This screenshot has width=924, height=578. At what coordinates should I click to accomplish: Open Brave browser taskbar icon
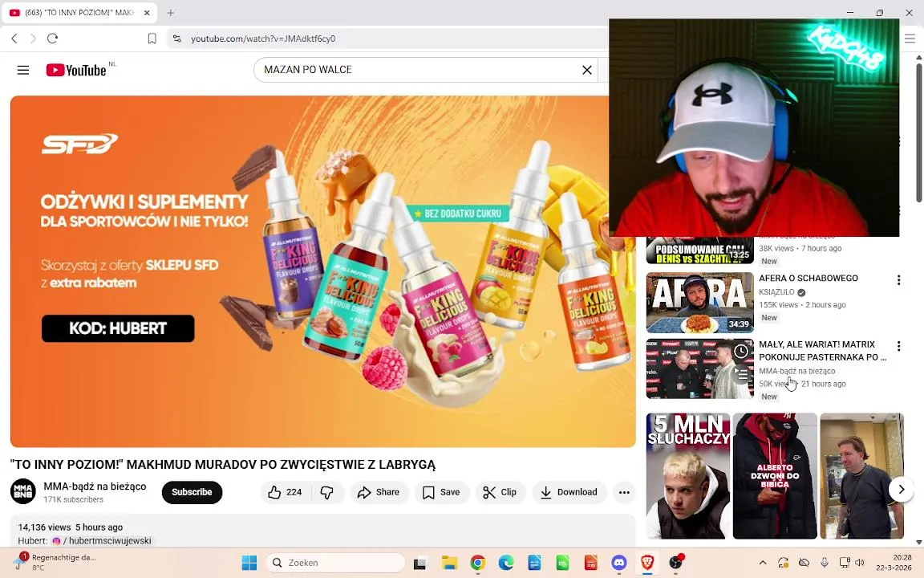(647, 564)
